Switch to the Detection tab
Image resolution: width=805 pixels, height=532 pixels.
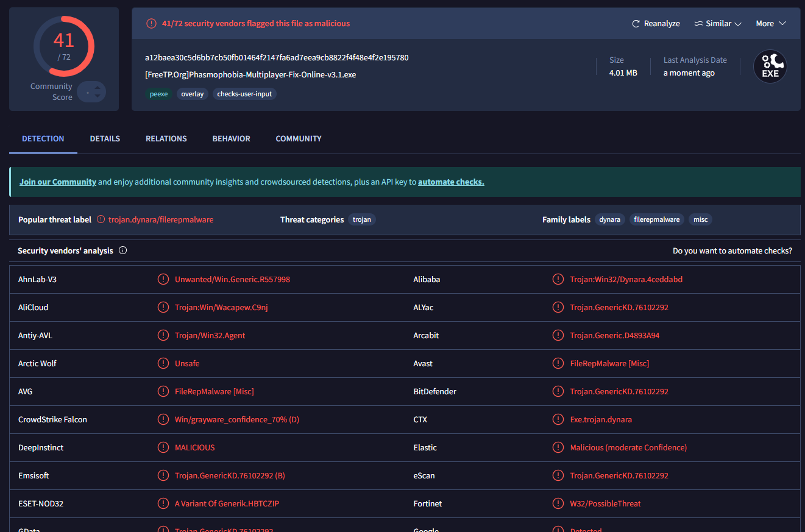coord(43,139)
